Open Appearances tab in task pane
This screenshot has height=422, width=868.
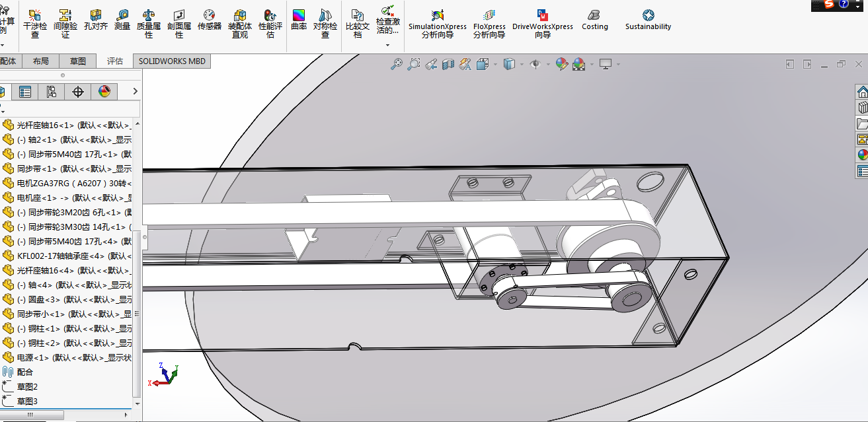862,155
